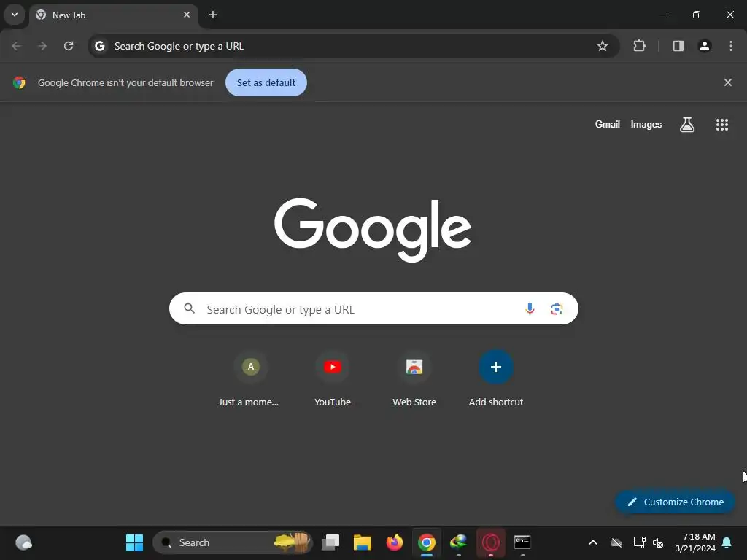Screen dimensions: 747x560
Task: Open the Windows Start menu
Action: [134, 542]
